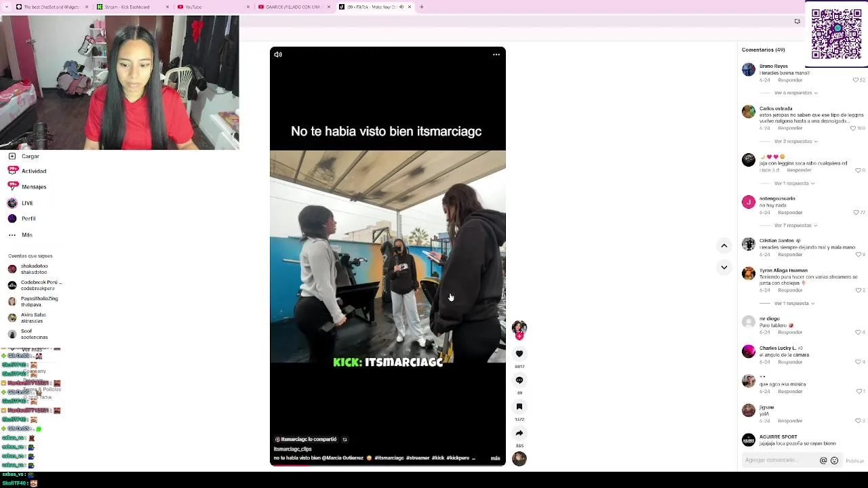
Task: Open followed account shakadotoo
Action: point(28,269)
